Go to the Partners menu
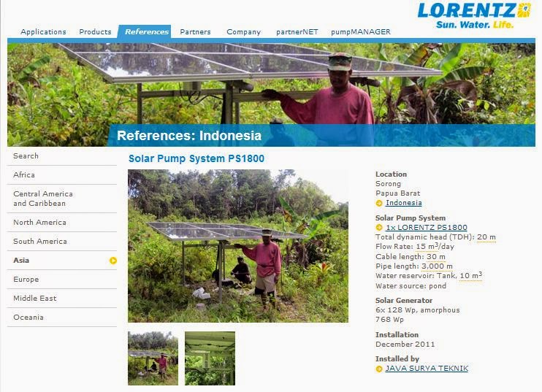The width and height of the screenshot is (542, 392). point(195,32)
